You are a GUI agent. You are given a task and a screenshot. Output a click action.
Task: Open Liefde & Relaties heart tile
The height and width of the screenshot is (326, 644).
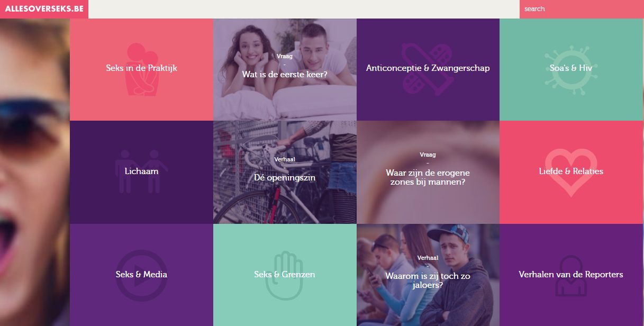point(570,172)
